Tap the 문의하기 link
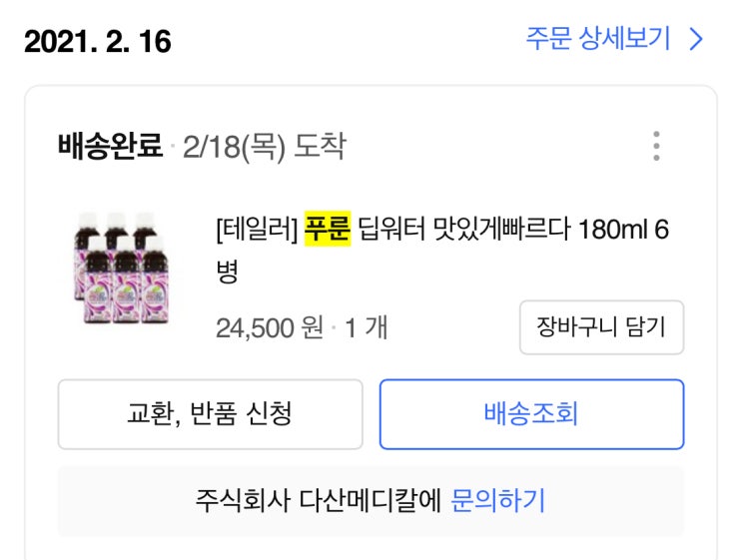This screenshot has width=742, height=560. (x=498, y=499)
